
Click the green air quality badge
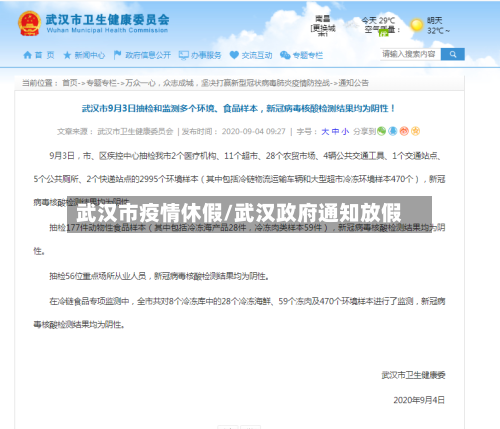tap(384, 33)
